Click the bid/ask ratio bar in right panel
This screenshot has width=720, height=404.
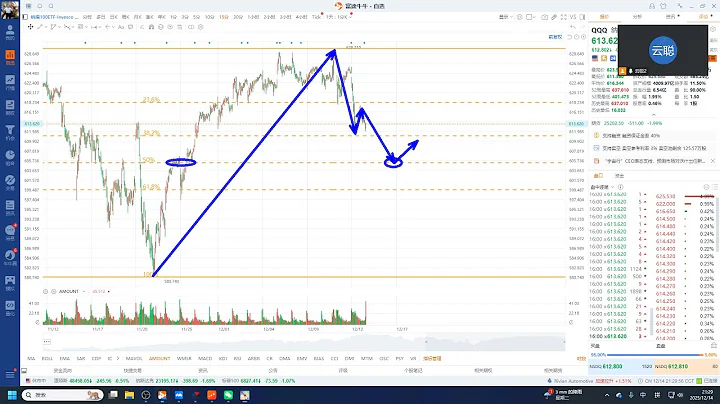coord(653,355)
